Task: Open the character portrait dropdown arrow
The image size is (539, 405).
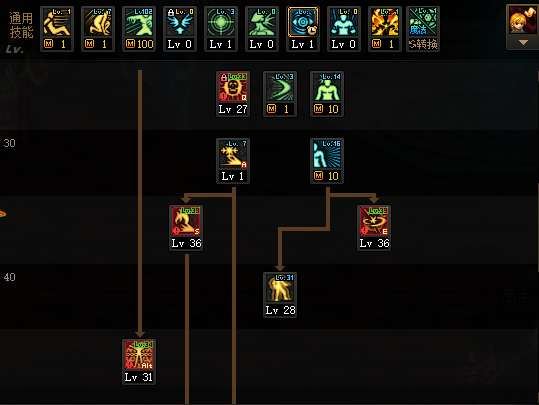Action: point(523,43)
